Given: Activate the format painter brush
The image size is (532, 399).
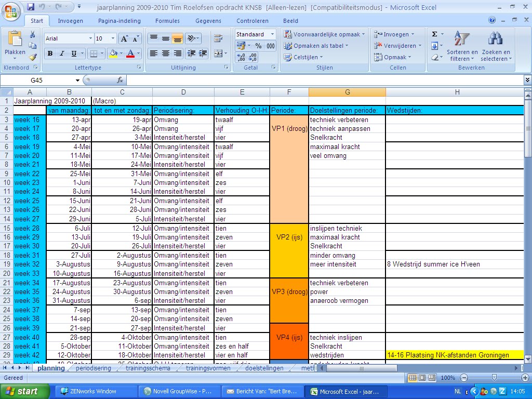Looking at the screenshot, I should click(x=33, y=57).
